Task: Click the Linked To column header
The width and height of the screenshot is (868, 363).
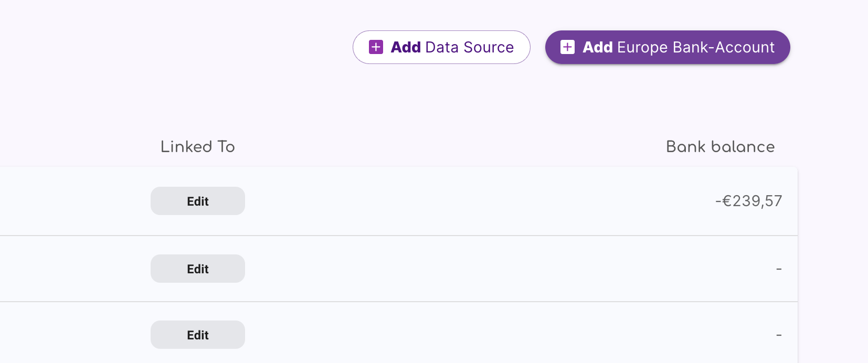Action: (198, 147)
